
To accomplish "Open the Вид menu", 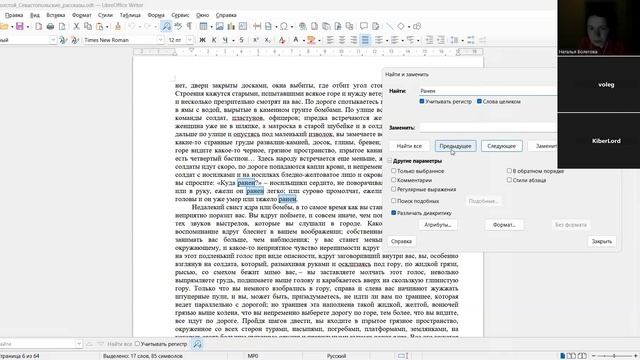I will (35, 15).
